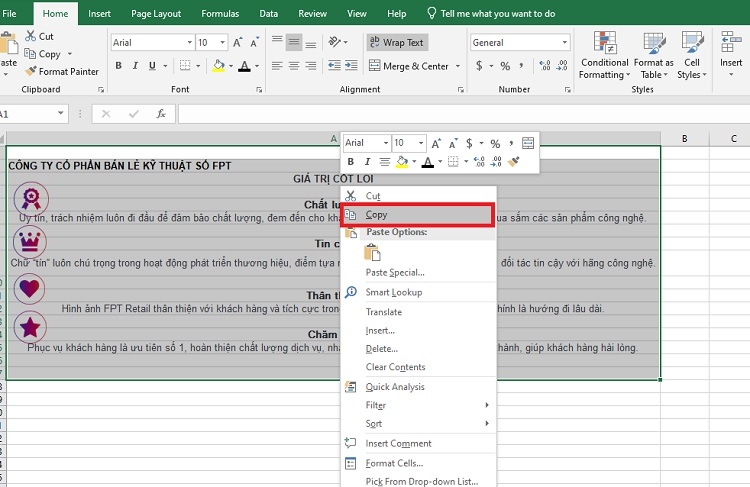Select Smart Lookup in context menu
Screen dimensions: 750x487
(x=394, y=292)
